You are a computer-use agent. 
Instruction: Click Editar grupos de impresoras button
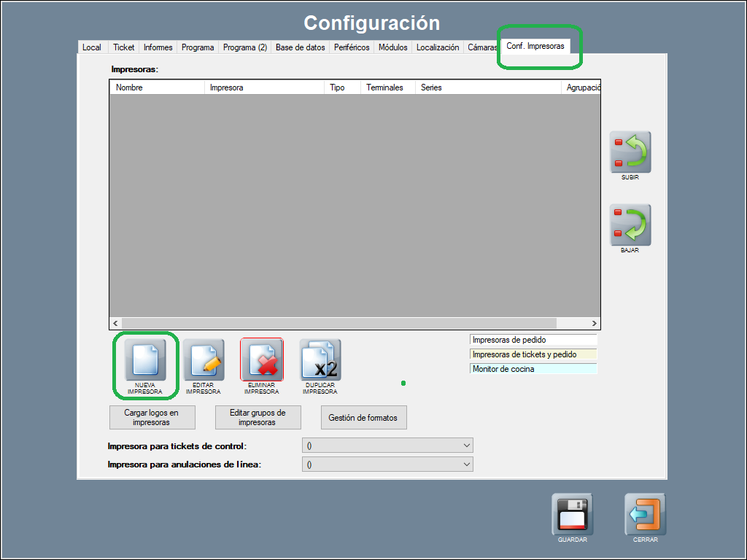pyautogui.click(x=258, y=418)
